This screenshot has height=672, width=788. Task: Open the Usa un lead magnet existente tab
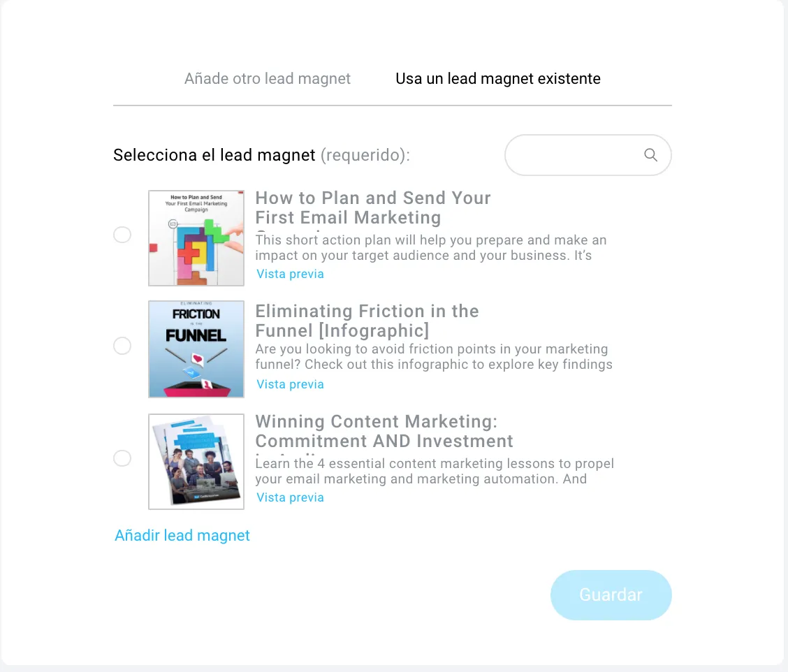click(x=498, y=78)
